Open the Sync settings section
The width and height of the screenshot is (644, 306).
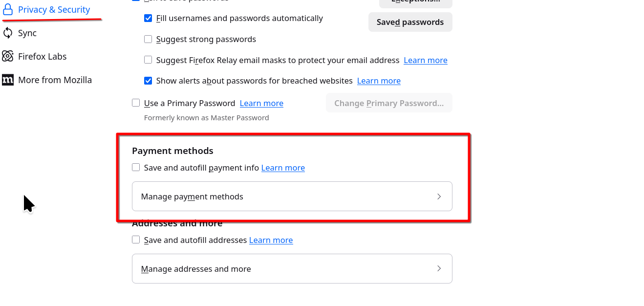[x=27, y=33]
